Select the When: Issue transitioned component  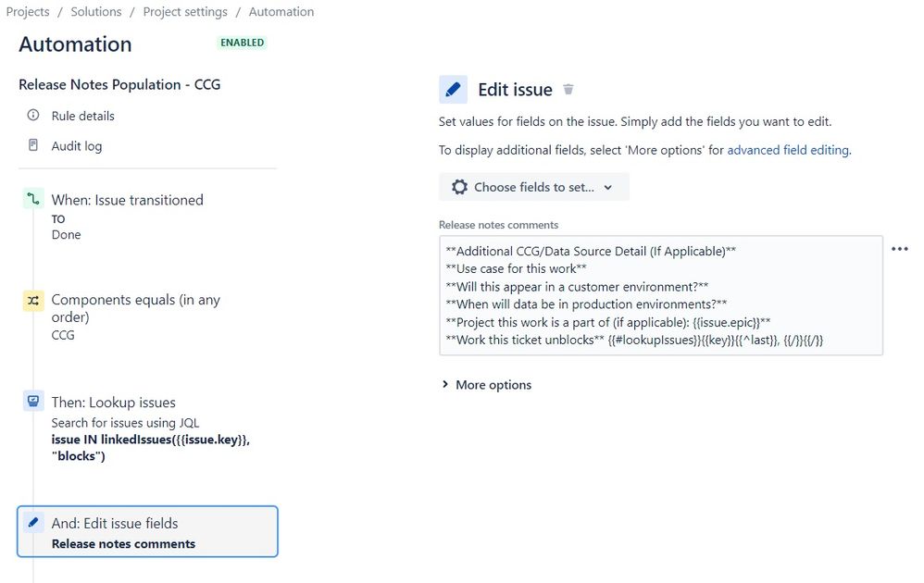[127, 199]
